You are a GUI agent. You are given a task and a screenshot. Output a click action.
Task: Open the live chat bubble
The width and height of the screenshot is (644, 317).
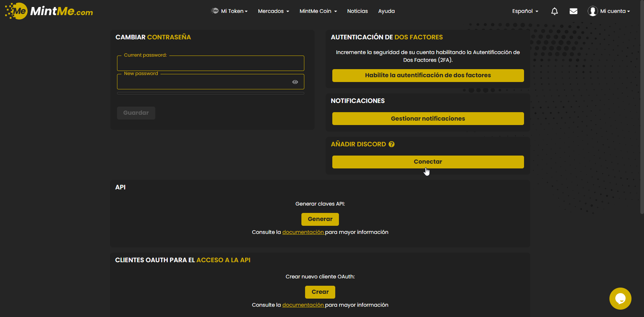pos(620,298)
